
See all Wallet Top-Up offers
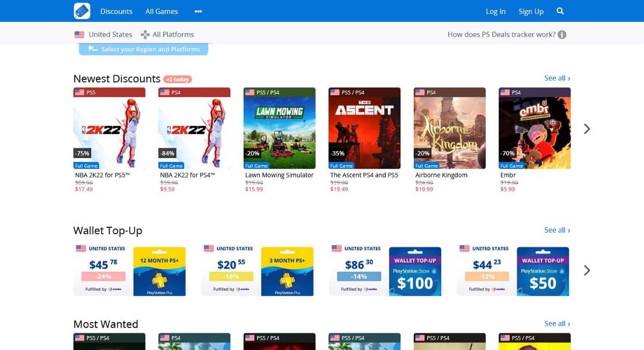point(557,230)
